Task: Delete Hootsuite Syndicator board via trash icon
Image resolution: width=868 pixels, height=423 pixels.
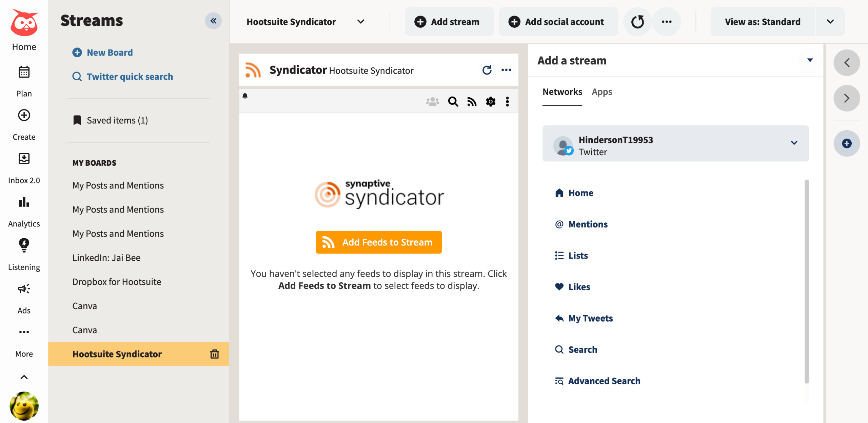Action: pos(214,354)
